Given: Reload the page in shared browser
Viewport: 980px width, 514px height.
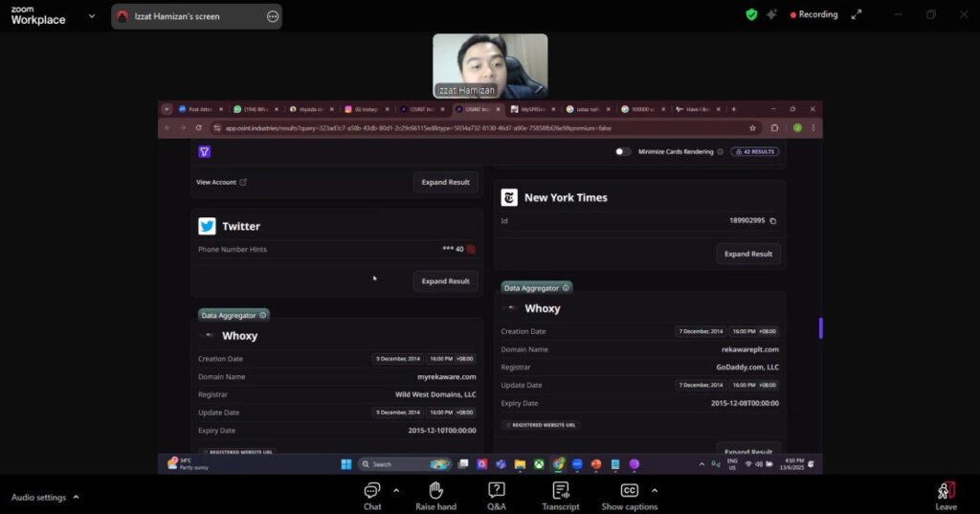Looking at the screenshot, I should pos(199,127).
